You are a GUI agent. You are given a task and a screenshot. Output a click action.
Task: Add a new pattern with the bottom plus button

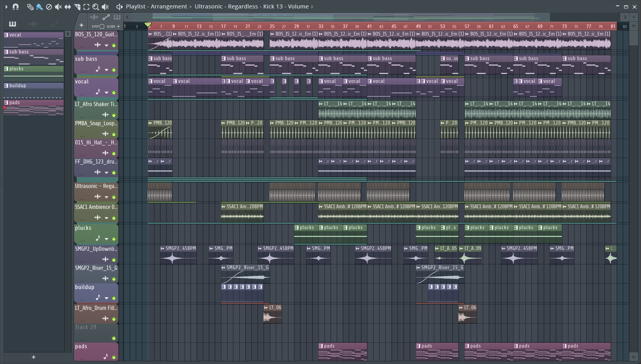click(x=34, y=357)
